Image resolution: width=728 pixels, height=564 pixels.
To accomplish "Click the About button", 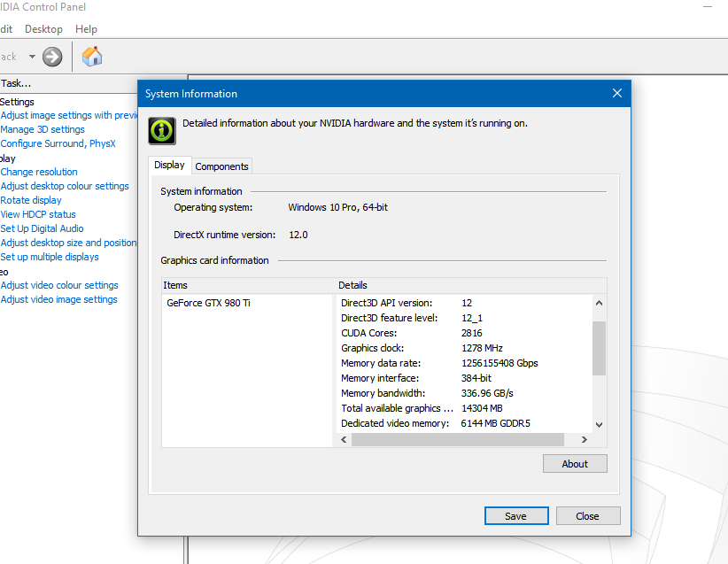I will pyautogui.click(x=575, y=464).
